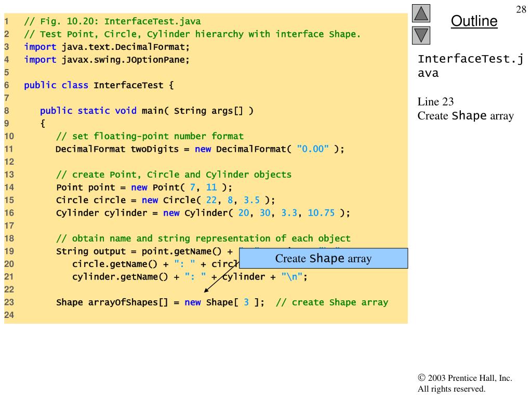Click the 'Point point = new Point' line
This screenshot has width=532, height=399.
144,188
